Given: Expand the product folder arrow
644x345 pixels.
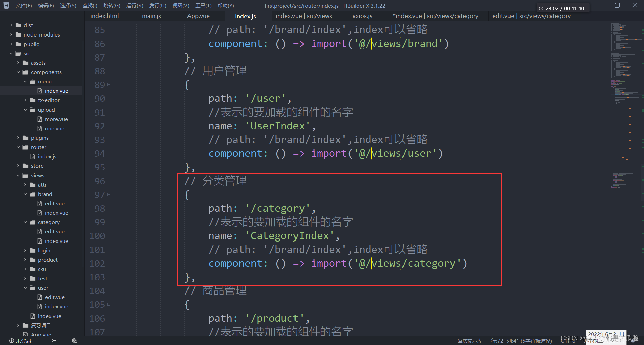Looking at the screenshot, I should tap(25, 260).
